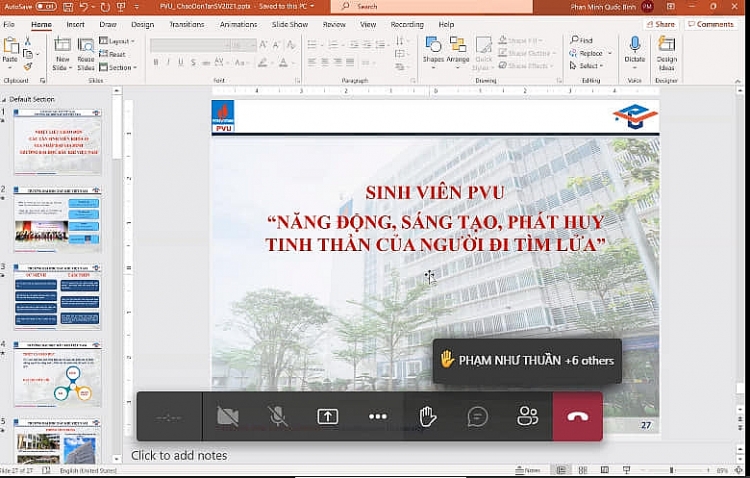Select slide 2 thumbnail
Screen dimensions: 750x478
pyautogui.click(x=57, y=220)
